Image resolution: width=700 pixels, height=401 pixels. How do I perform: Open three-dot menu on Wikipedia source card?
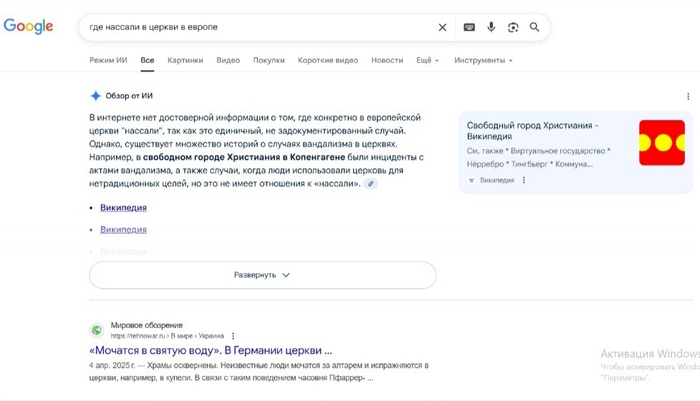point(523,180)
